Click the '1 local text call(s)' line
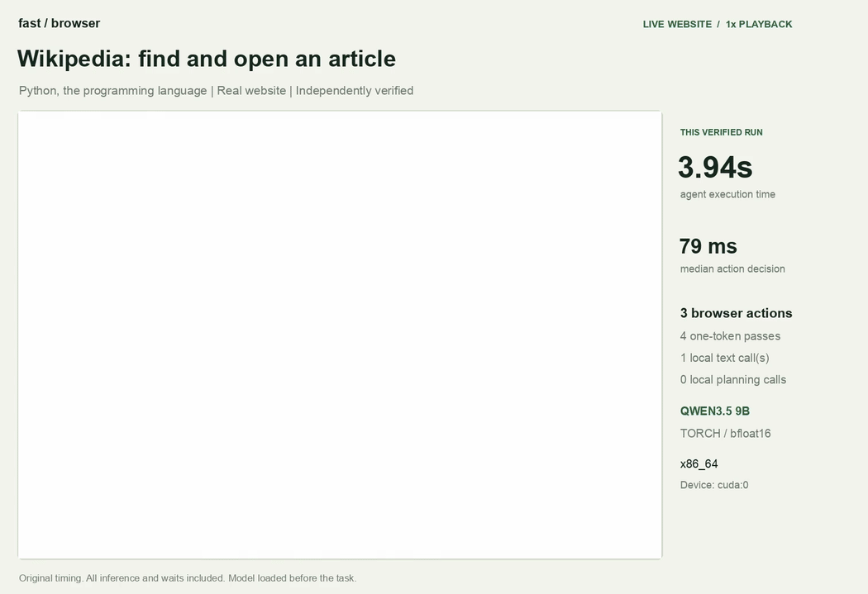This screenshot has width=868, height=594. (x=725, y=358)
